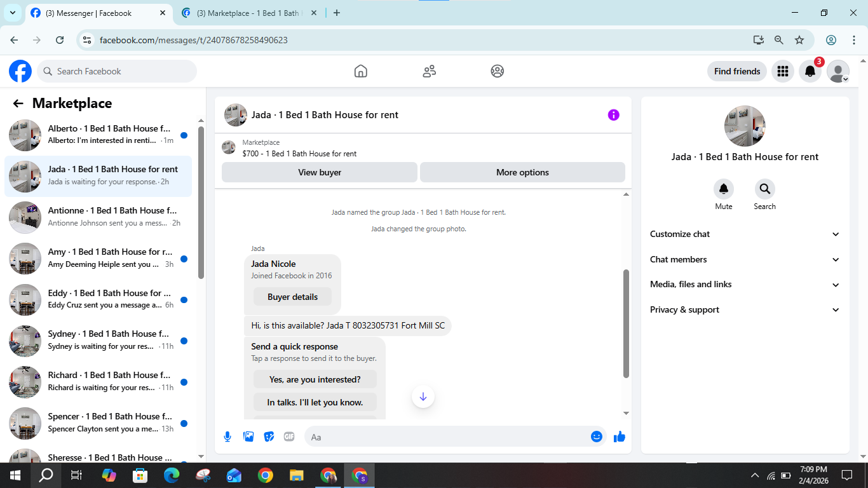This screenshot has height=488, width=868.
Task: Open Amy's House for rent conversation
Action: coord(98,258)
